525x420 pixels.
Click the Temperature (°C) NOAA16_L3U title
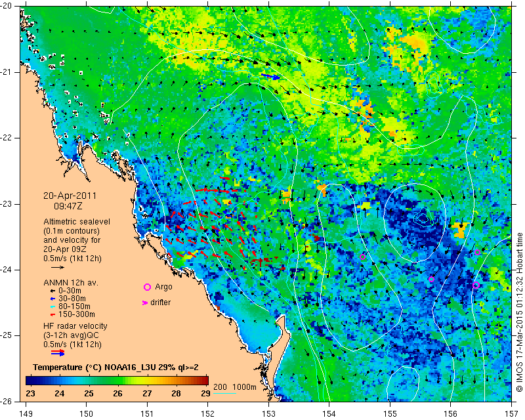click(x=116, y=367)
